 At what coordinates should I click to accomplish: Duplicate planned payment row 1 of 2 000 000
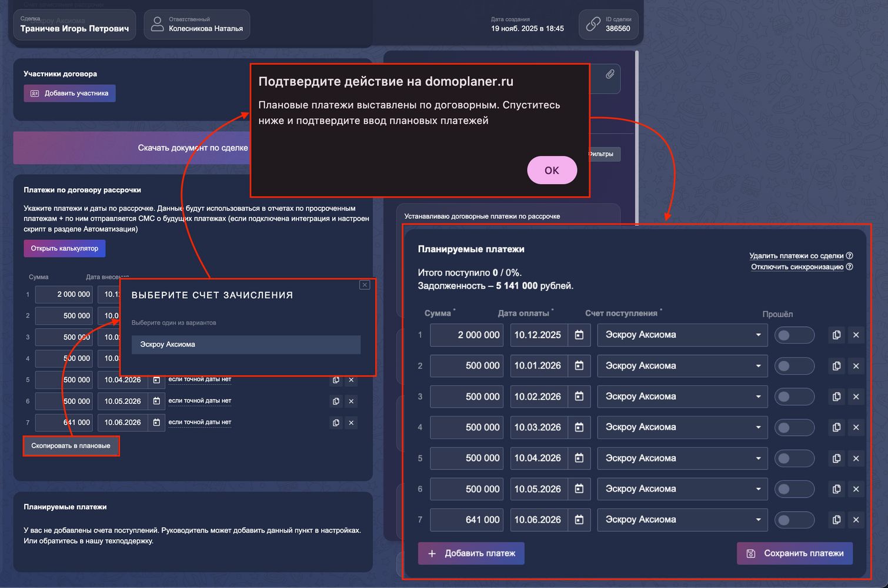836,335
